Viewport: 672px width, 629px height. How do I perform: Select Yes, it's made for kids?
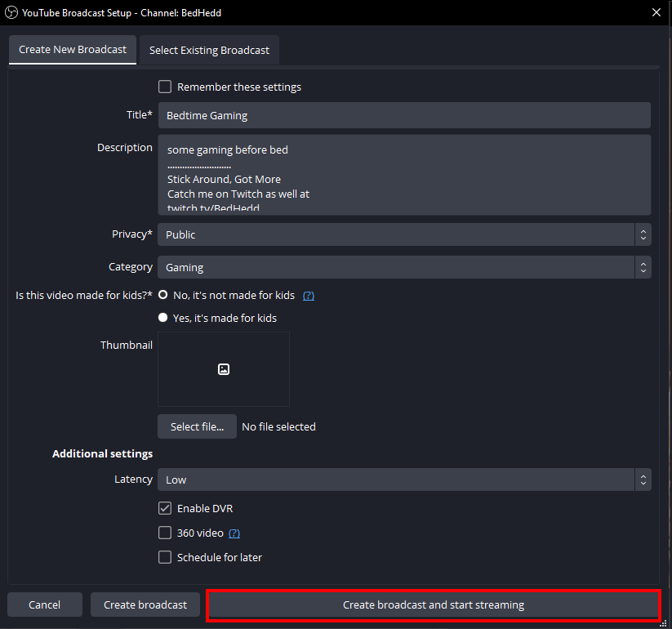(163, 318)
